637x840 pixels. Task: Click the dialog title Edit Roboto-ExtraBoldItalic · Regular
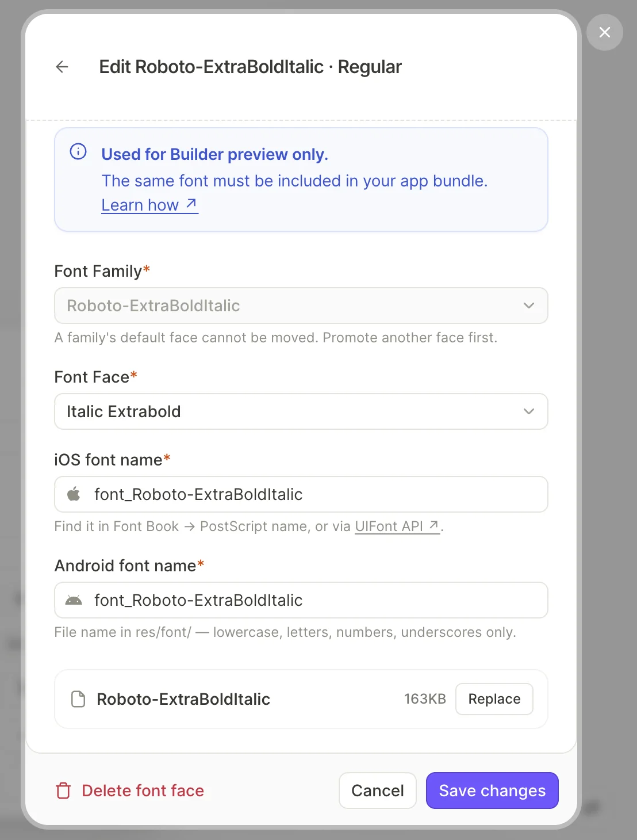tap(250, 67)
